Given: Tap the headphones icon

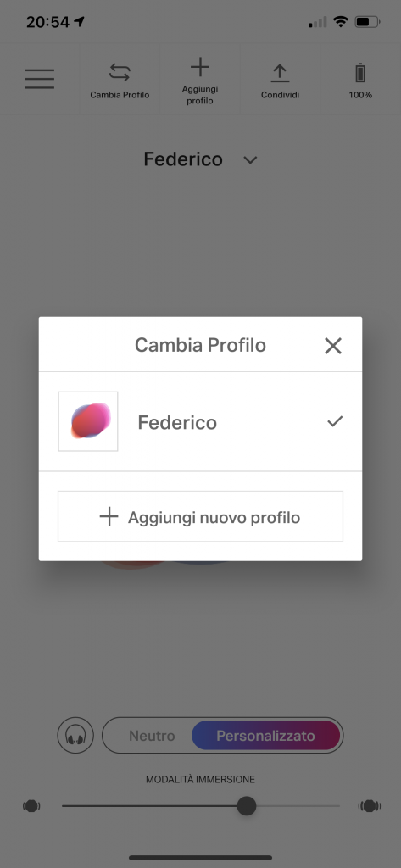Looking at the screenshot, I should click(76, 736).
